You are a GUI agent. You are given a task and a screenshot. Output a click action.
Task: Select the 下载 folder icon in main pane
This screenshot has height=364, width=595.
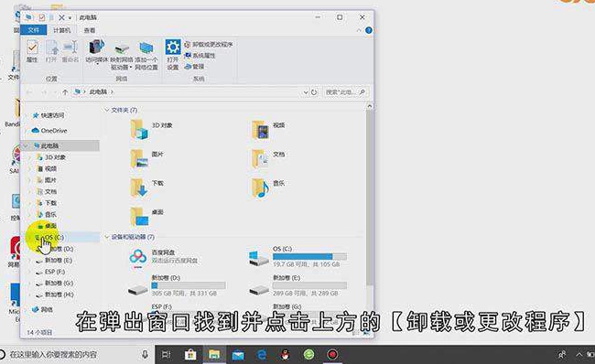tap(139, 187)
